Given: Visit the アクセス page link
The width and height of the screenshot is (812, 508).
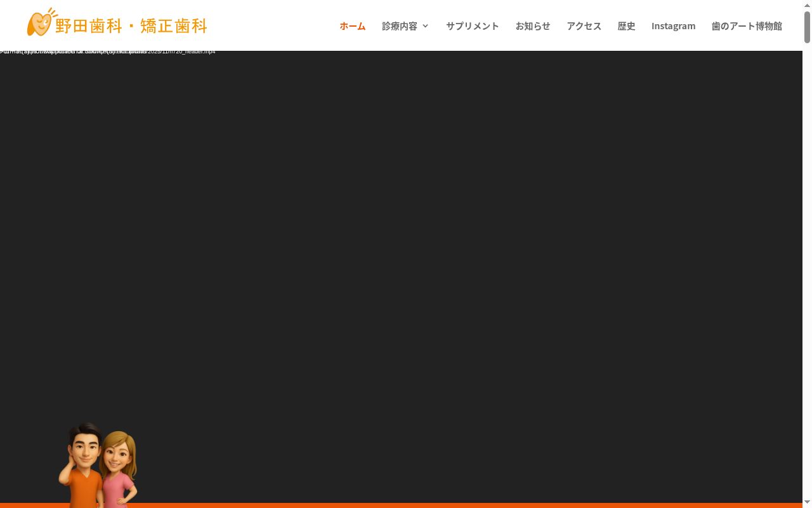Looking at the screenshot, I should pos(584,26).
